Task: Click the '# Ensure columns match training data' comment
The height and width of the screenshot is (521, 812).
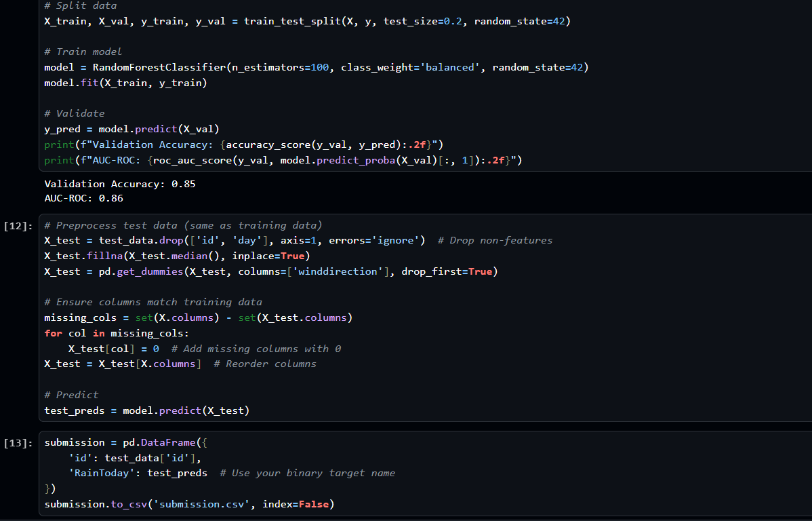Action: [x=153, y=303]
